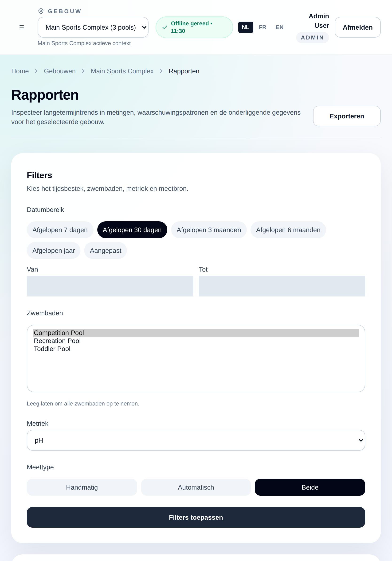
Task: Open the hamburger navigation menu
Action: tap(22, 27)
